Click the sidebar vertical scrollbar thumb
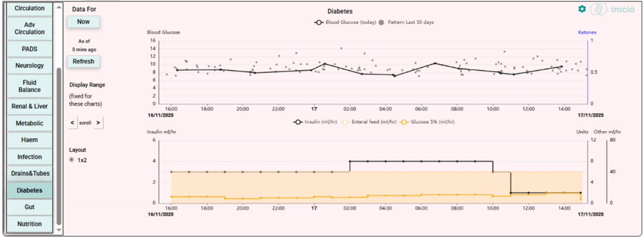 59,145
